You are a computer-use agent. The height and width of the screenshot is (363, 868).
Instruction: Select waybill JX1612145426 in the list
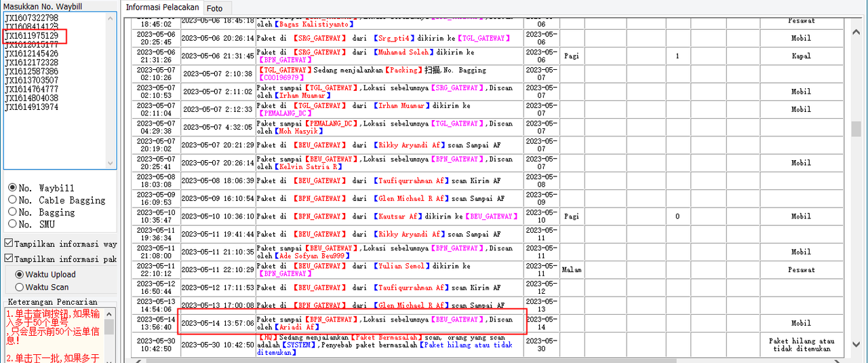tap(31, 54)
